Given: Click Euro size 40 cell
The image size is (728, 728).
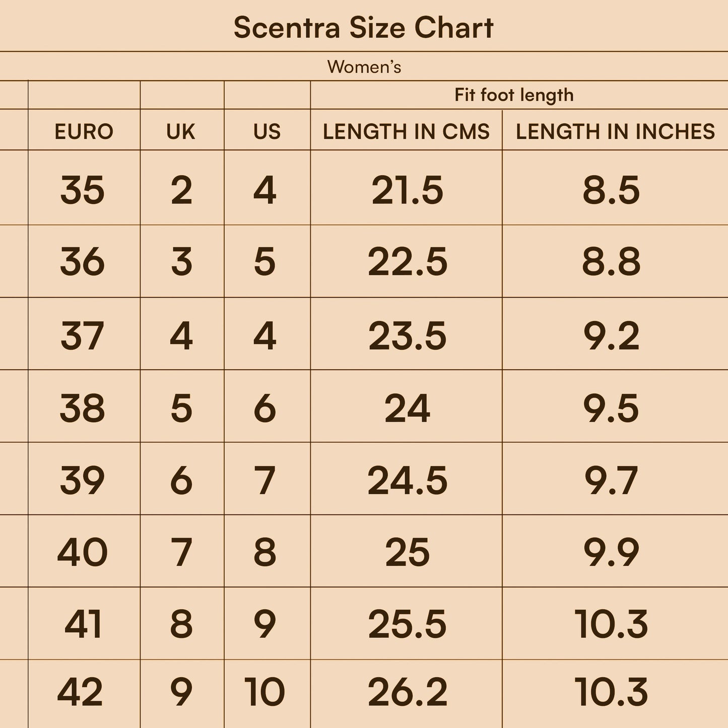Looking at the screenshot, I should tap(82, 552).
